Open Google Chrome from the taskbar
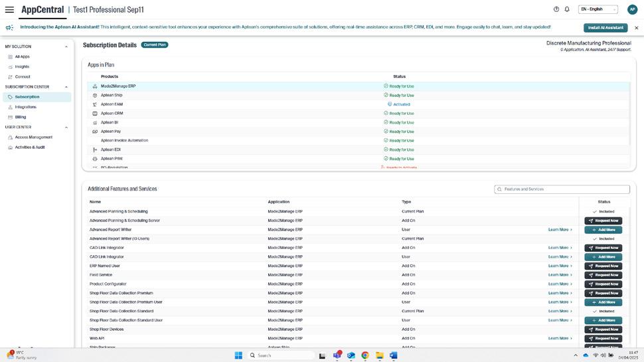 click(x=364, y=355)
